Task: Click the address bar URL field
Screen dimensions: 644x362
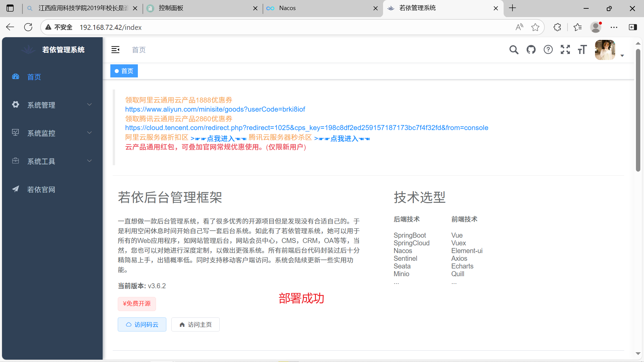Action: (x=292, y=27)
